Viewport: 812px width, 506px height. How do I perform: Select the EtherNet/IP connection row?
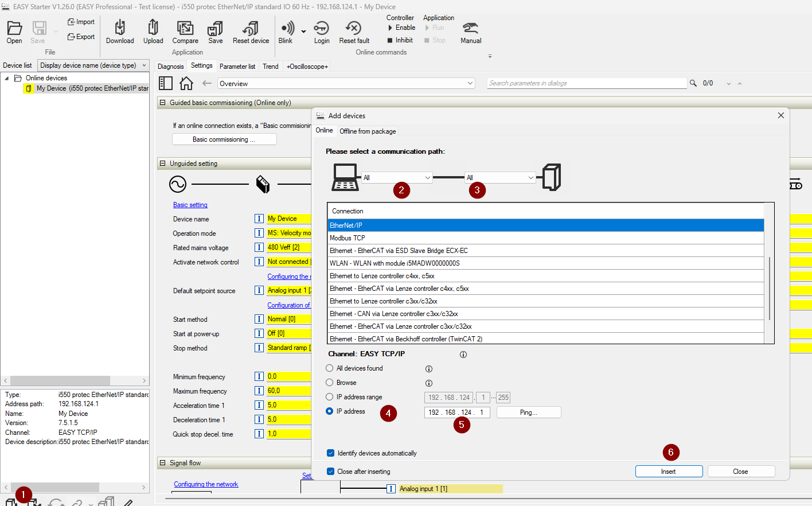pyautogui.click(x=545, y=225)
